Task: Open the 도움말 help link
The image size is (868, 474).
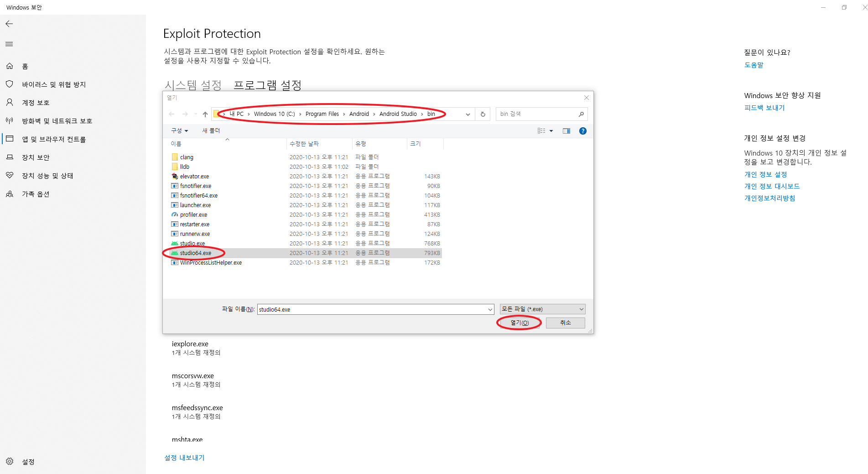Action: [x=754, y=65]
